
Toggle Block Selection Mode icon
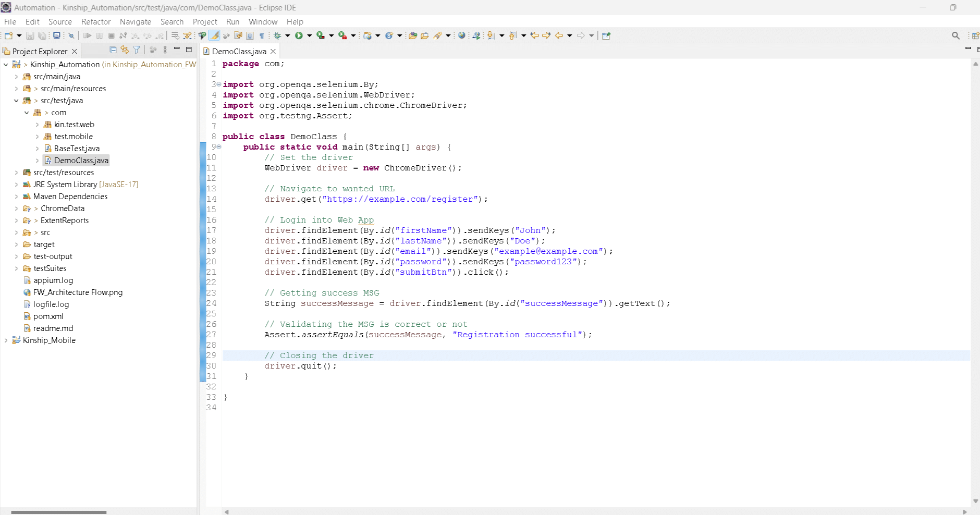(x=250, y=35)
